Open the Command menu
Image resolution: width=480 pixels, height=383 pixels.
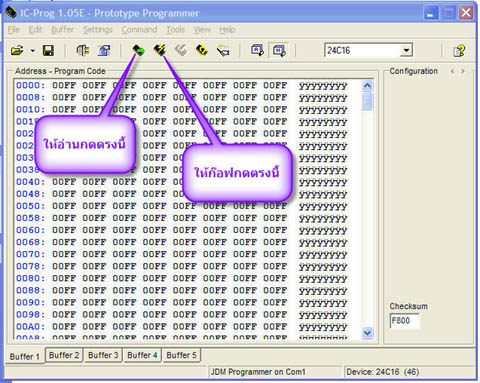pos(139,30)
